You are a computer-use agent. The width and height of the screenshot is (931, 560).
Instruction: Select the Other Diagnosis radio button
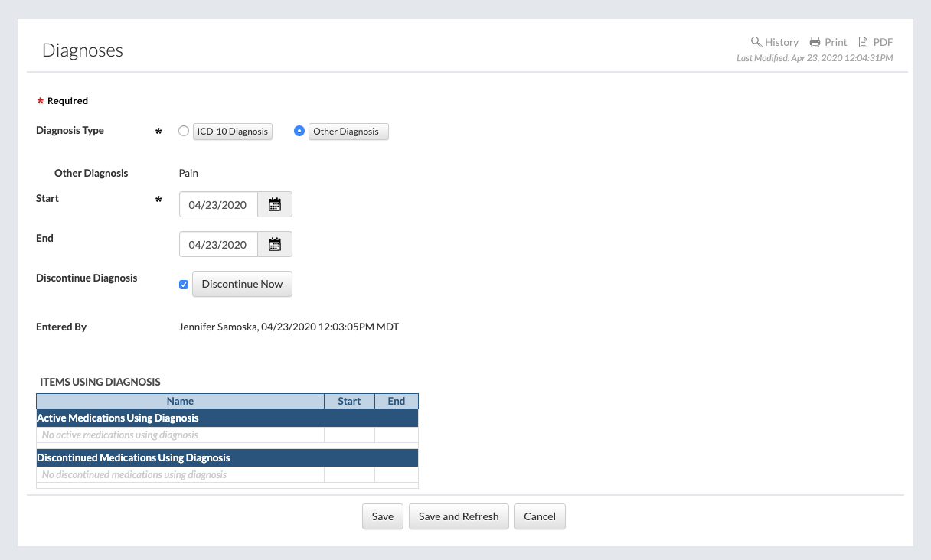(299, 131)
